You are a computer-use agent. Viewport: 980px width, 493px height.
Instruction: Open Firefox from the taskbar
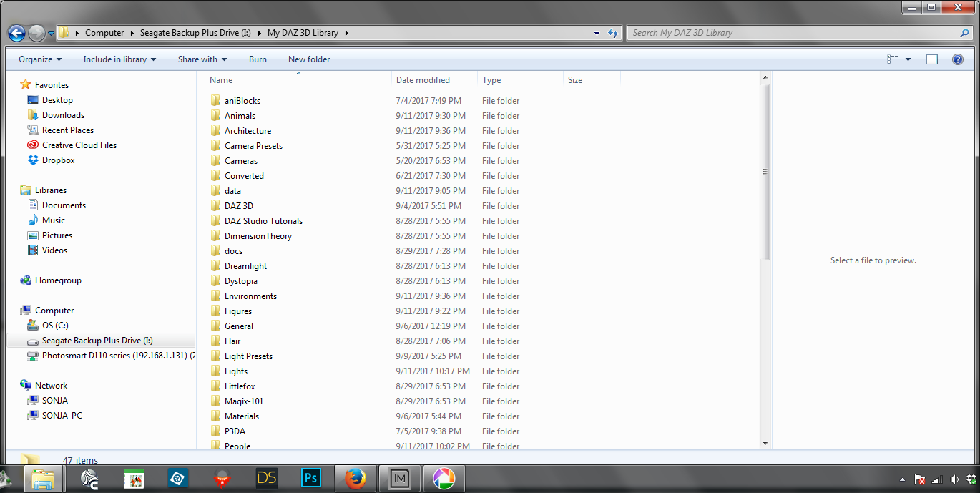coord(356,479)
